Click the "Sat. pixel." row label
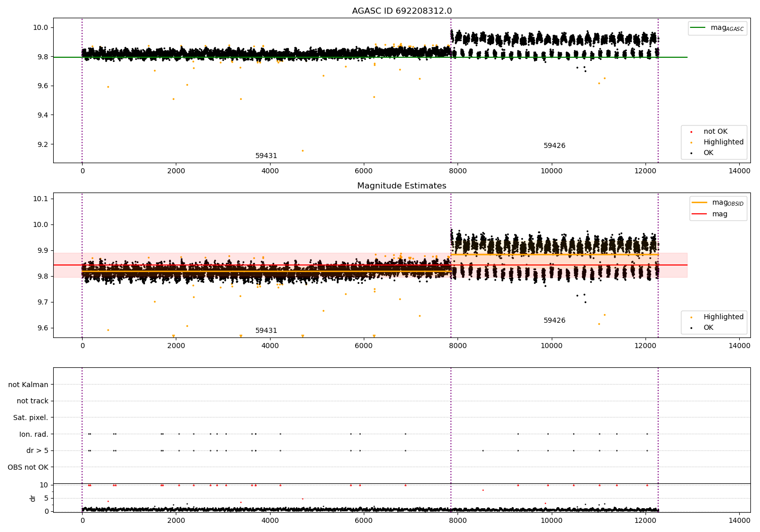The height and width of the screenshot is (532, 760). click(x=31, y=417)
